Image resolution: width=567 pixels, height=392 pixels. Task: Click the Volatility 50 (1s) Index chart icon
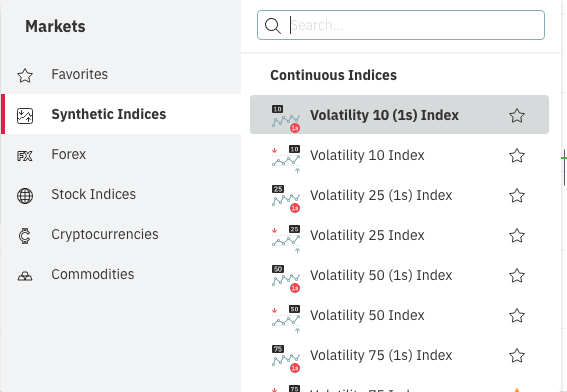[x=286, y=278]
